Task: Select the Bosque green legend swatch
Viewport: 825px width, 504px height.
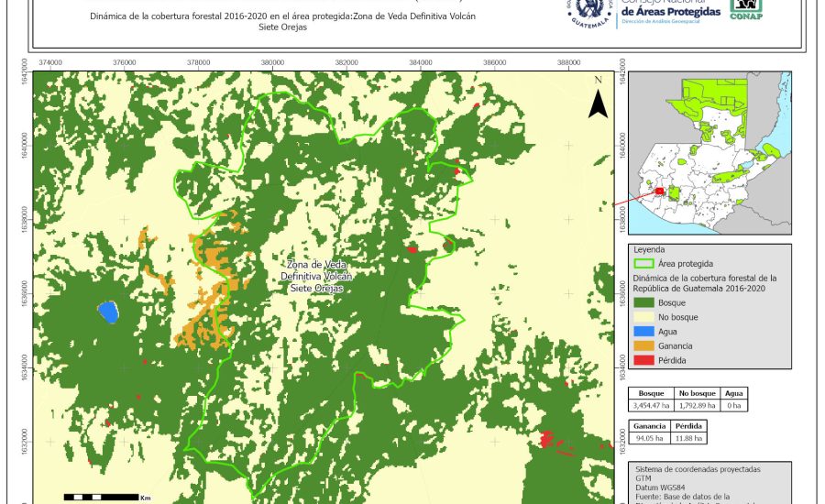Action: pyautogui.click(x=646, y=302)
